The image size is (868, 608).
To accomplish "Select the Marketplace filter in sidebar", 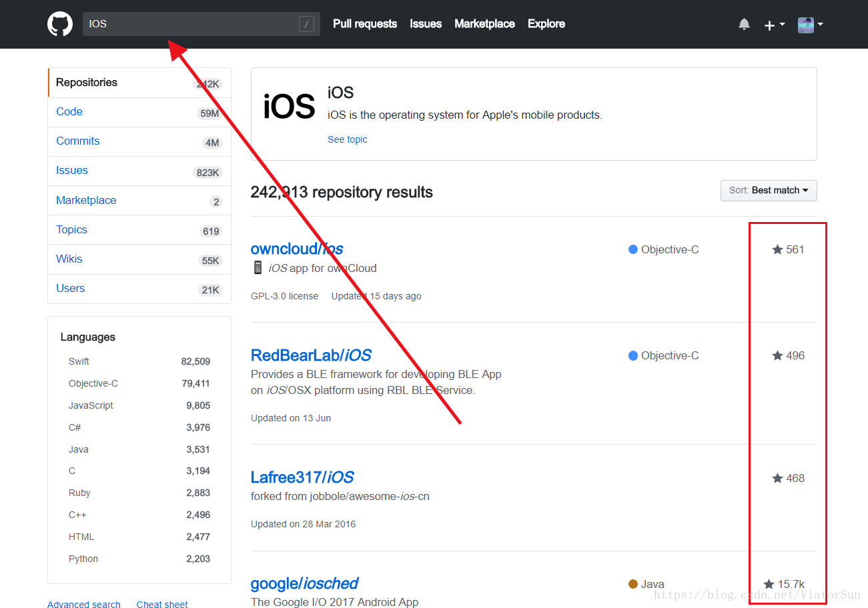I will click(x=139, y=200).
